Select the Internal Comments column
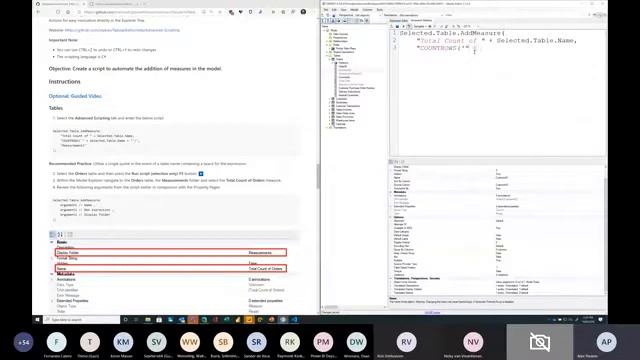Viewport: 640px width, 360px height. click(348, 95)
